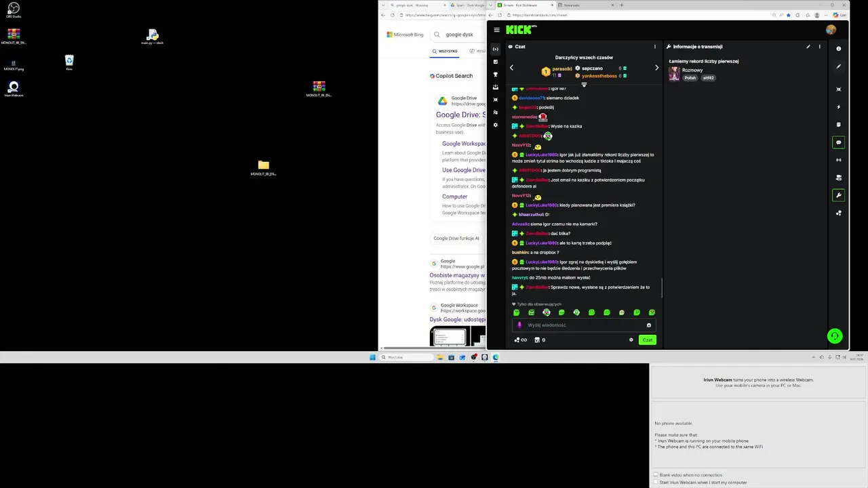Click the Windows Start button on taskbar
Viewport: 868px width, 488px height.
pyautogui.click(x=372, y=357)
